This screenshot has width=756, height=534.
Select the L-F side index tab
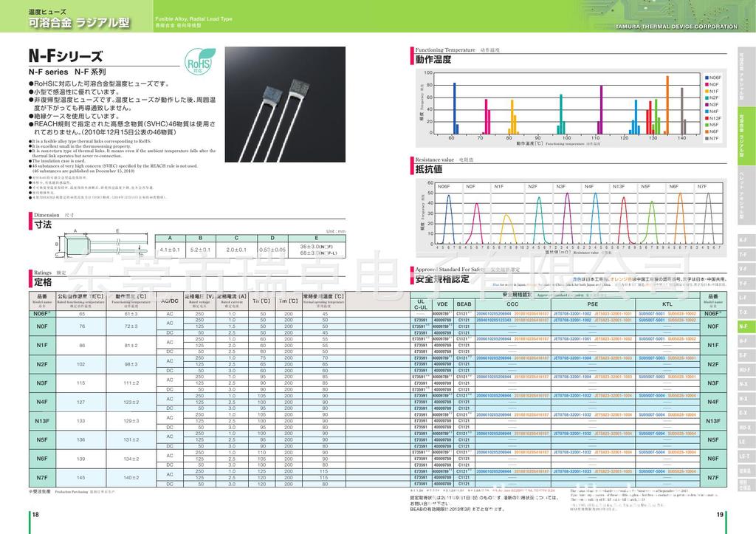(743, 297)
